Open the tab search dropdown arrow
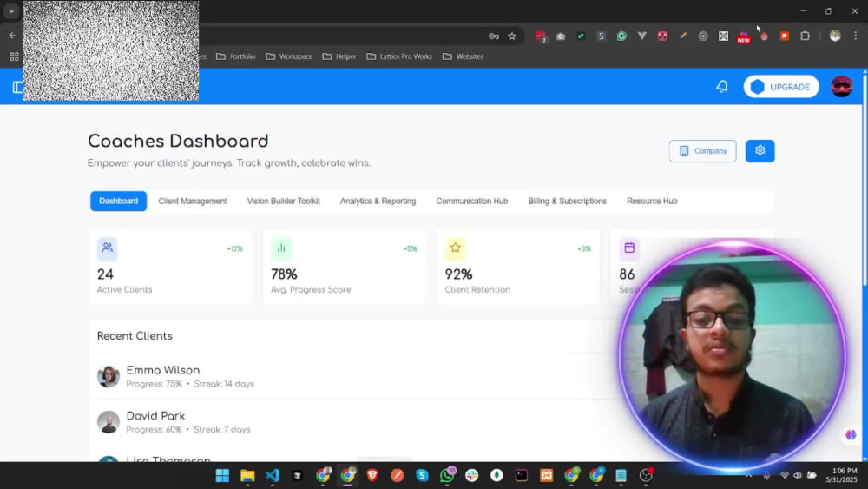Image resolution: width=868 pixels, height=489 pixels. click(11, 10)
